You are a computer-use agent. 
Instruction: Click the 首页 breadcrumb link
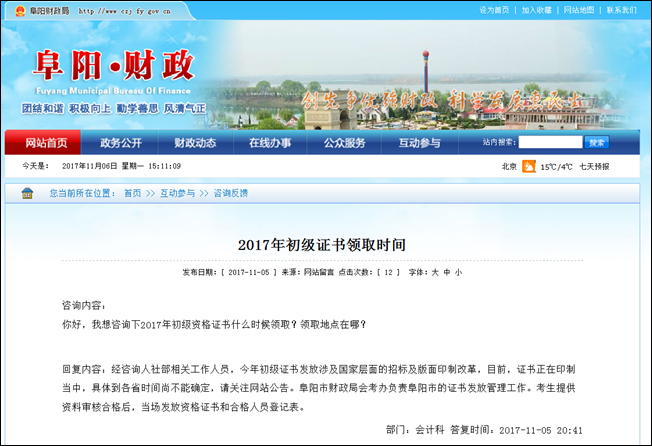[133, 193]
